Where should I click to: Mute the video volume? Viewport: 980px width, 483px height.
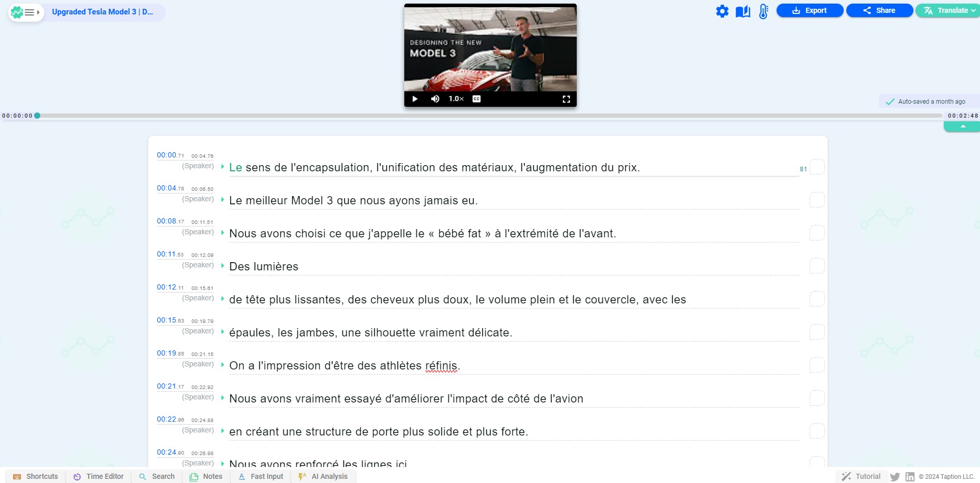pos(435,99)
